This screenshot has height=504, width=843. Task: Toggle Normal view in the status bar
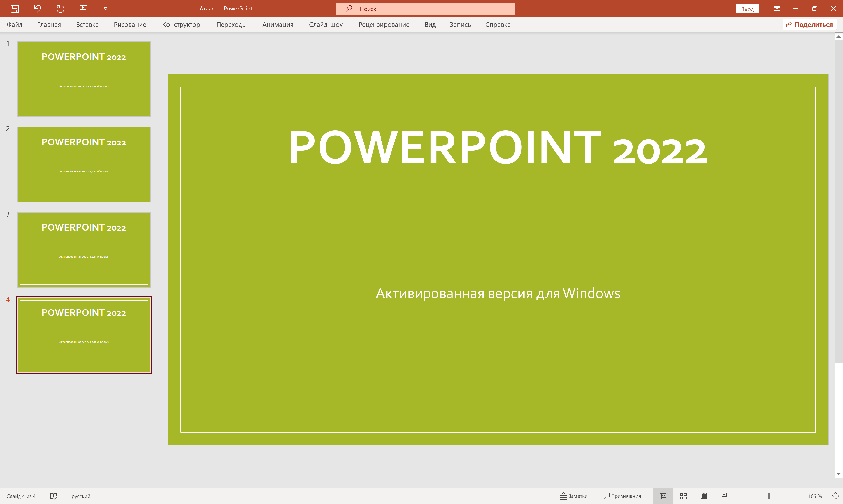[663, 496]
